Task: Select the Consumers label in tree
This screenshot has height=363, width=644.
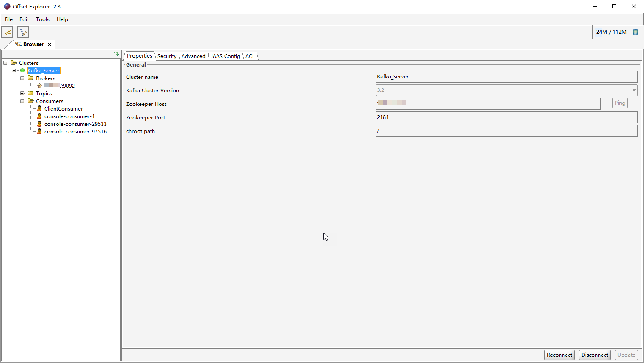Action: 50,101
